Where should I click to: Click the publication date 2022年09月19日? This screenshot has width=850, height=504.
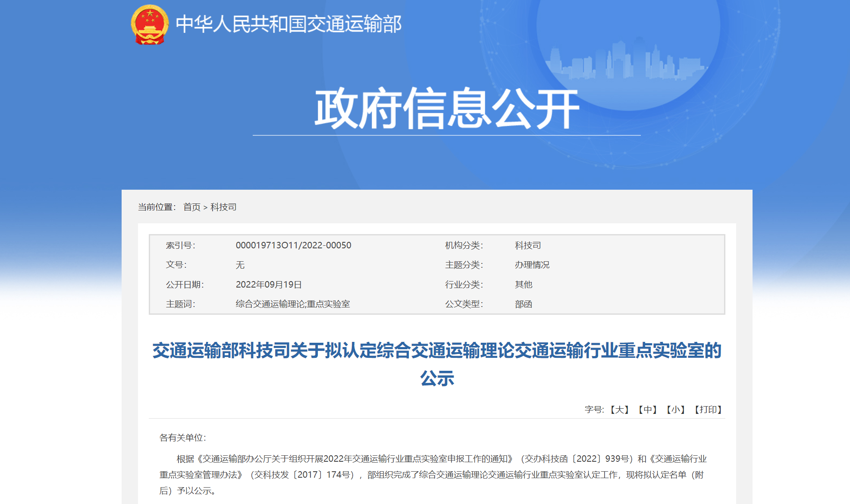(x=268, y=285)
